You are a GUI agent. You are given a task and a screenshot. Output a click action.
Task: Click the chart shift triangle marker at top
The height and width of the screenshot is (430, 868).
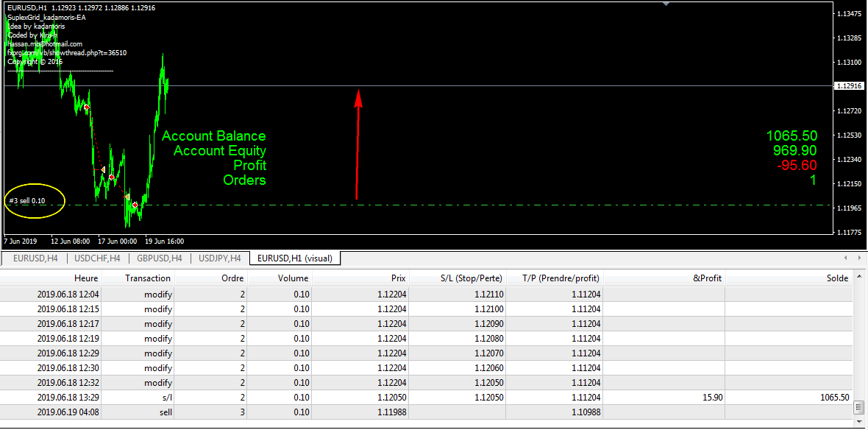tap(666, 4)
